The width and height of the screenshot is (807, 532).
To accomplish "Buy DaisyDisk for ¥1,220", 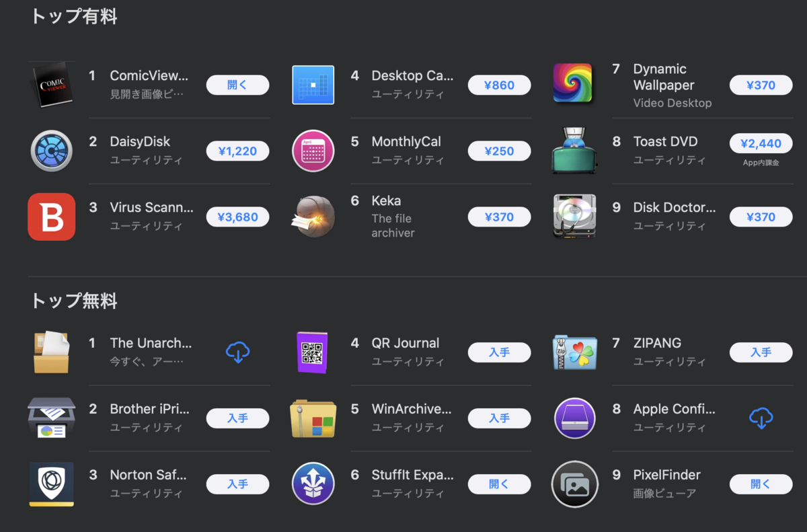I will coord(237,151).
